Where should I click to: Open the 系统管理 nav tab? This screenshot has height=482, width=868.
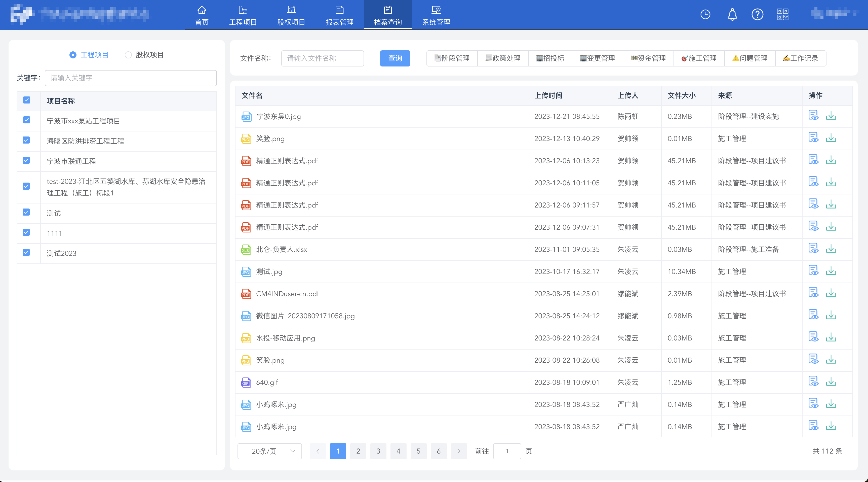click(x=436, y=15)
